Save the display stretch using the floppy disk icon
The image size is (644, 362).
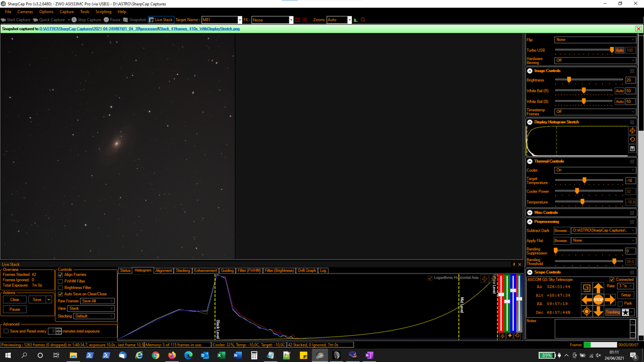coord(632,149)
